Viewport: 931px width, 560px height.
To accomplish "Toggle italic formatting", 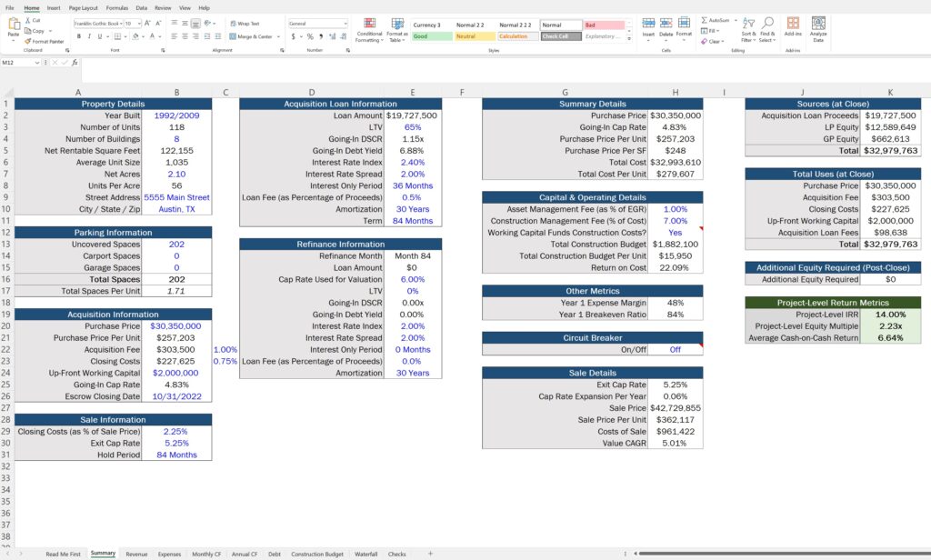I will [x=90, y=36].
